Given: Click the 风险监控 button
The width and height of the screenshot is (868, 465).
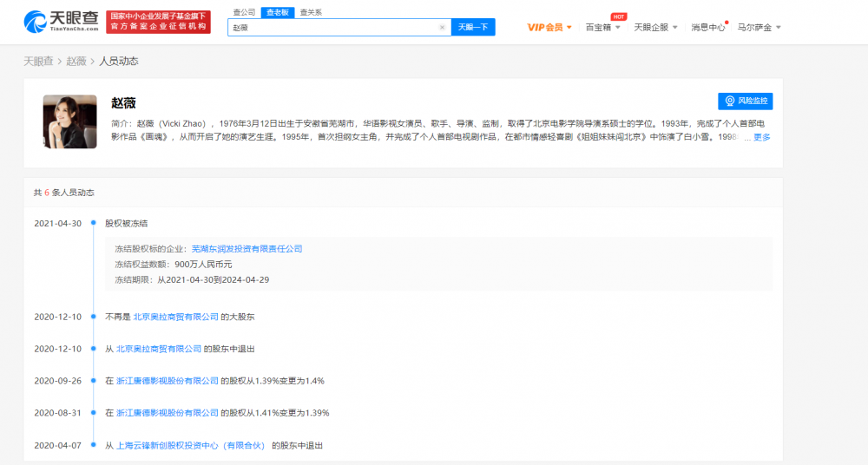Looking at the screenshot, I should coord(745,101).
